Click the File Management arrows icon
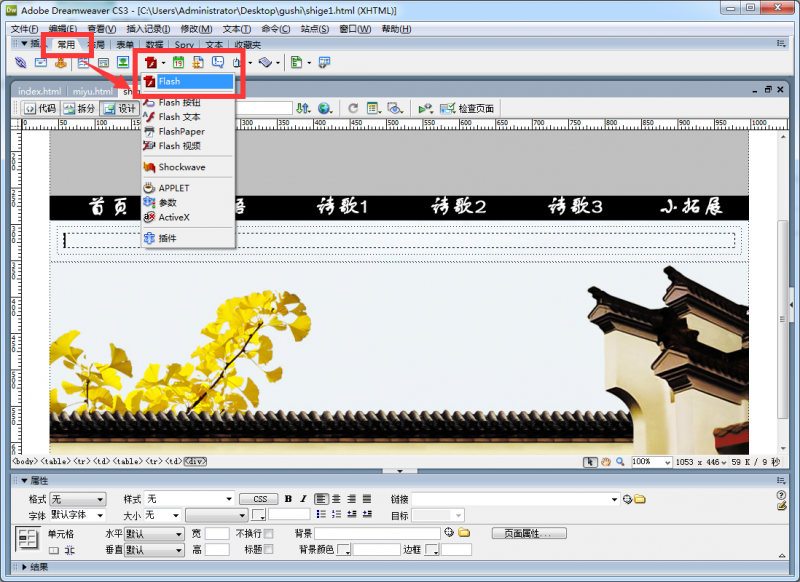This screenshot has width=800, height=582. pyautogui.click(x=303, y=108)
